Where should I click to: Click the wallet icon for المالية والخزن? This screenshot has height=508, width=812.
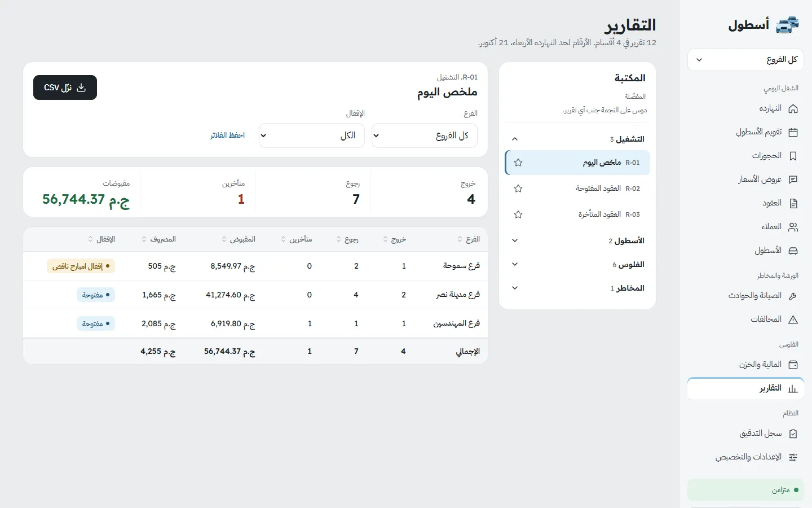pyautogui.click(x=793, y=365)
